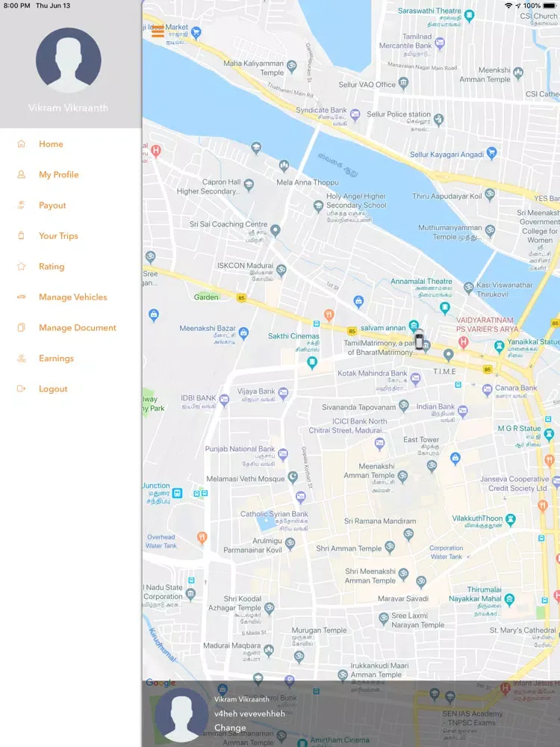Tap Vikram Vikraanth profile avatar in sidebar
The height and width of the screenshot is (747, 560).
pyautogui.click(x=69, y=61)
